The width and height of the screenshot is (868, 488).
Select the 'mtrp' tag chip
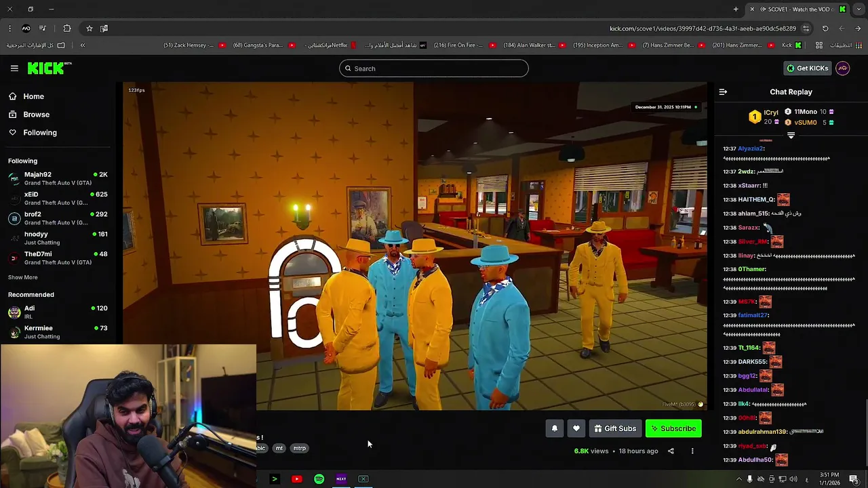[299, 448]
